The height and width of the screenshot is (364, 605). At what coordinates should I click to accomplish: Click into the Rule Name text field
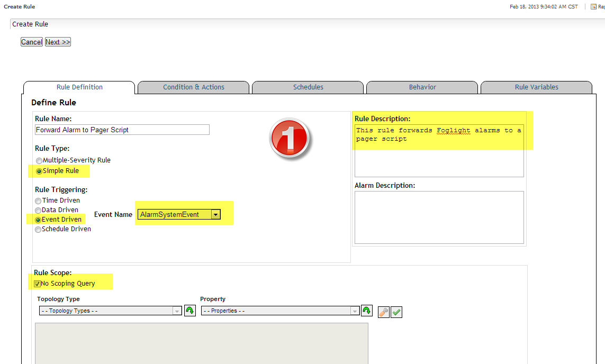point(122,130)
